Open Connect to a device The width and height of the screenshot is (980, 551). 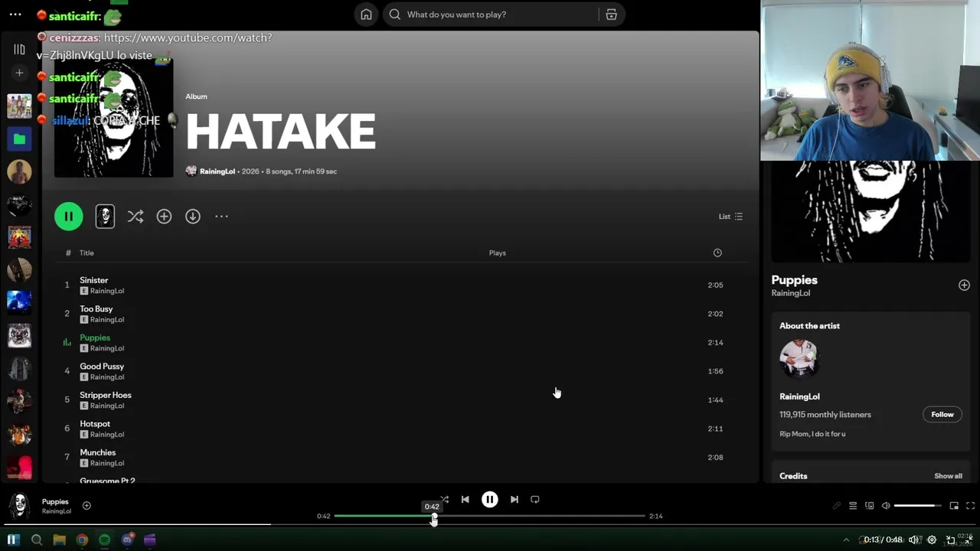coord(870,506)
